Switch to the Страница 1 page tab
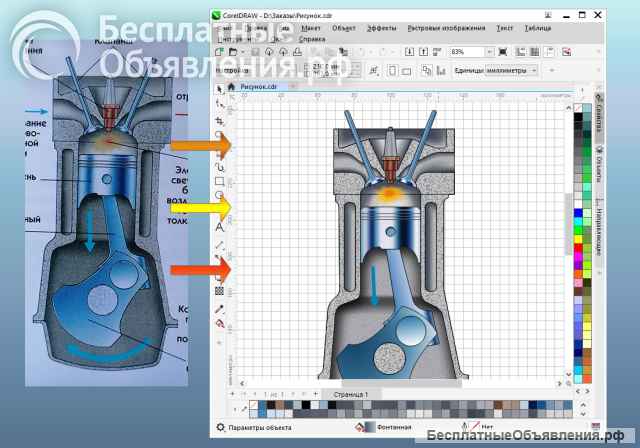 351,395
